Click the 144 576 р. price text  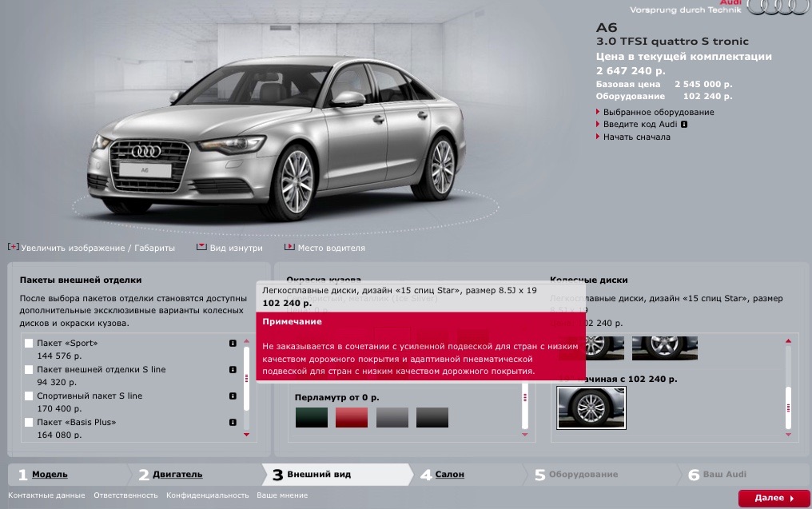pyautogui.click(x=60, y=356)
